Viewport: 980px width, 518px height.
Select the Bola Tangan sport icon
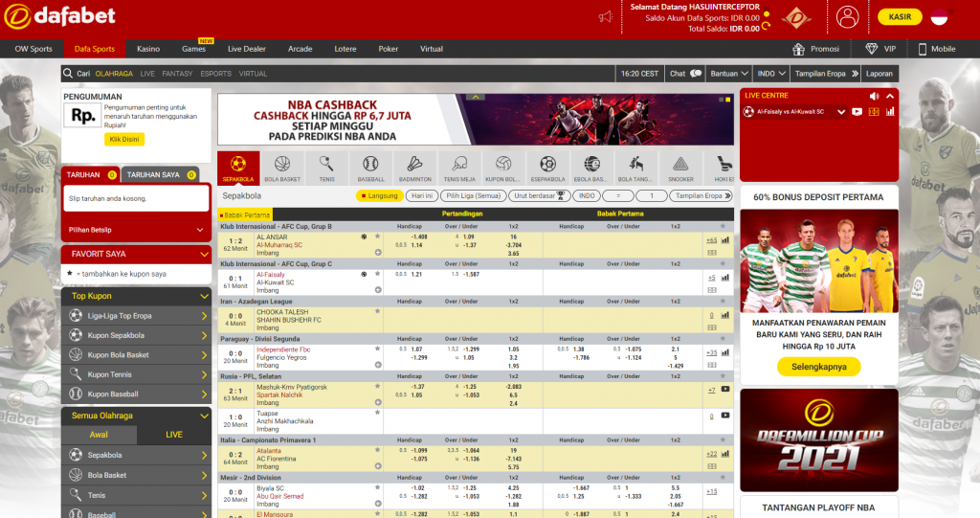[635, 169]
